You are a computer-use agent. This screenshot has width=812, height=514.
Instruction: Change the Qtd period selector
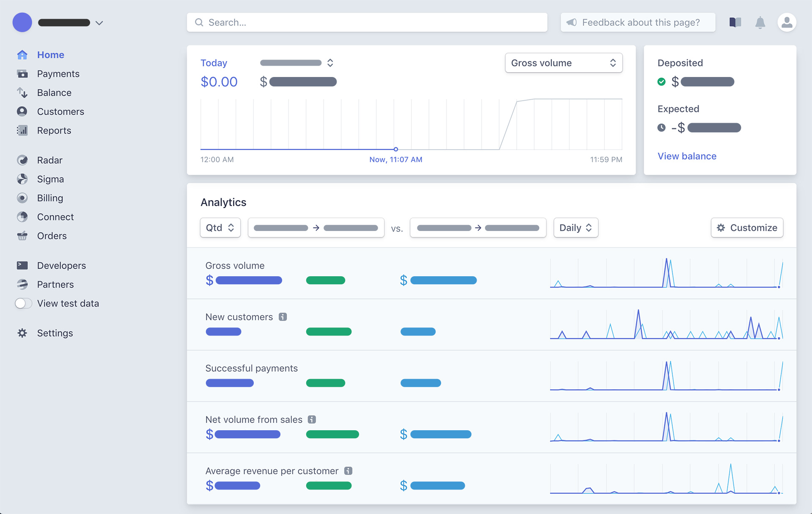coord(220,228)
